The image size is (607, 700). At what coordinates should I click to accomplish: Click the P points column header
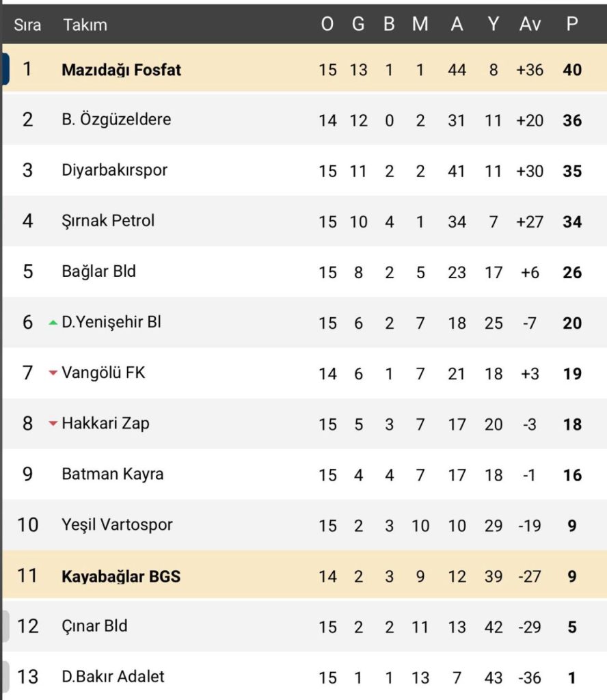click(572, 24)
